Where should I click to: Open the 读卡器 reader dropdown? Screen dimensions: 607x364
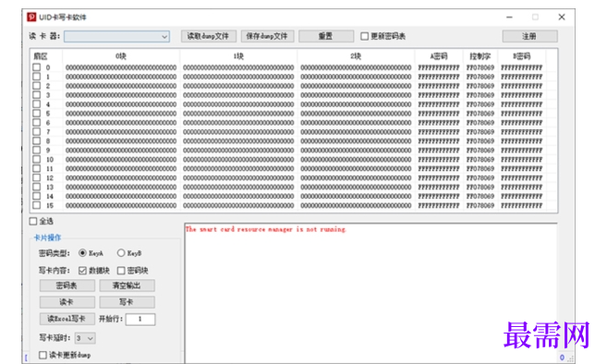tap(116, 36)
